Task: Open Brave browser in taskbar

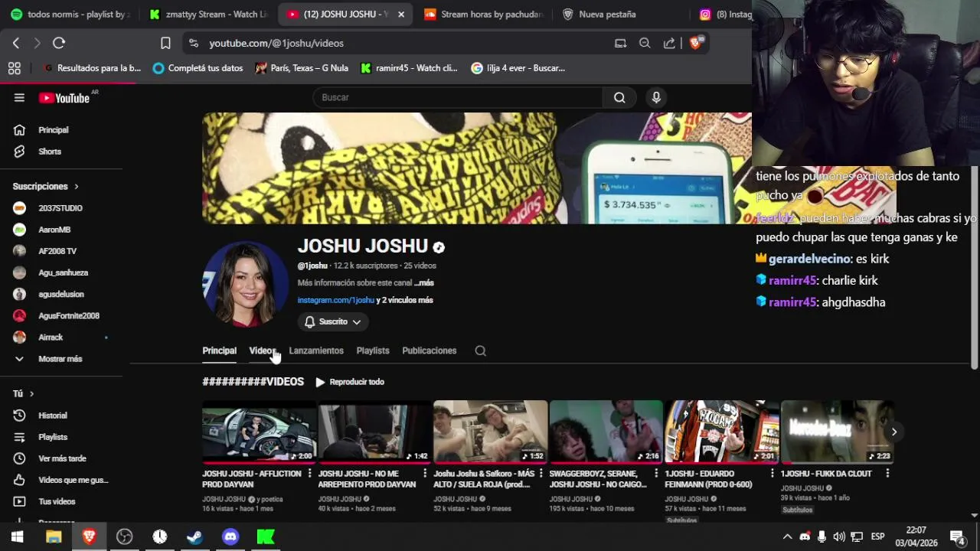Action: (x=89, y=536)
